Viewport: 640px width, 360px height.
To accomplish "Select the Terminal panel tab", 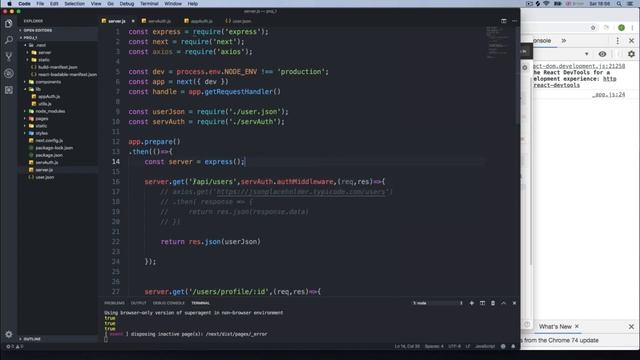I will click(x=200, y=303).
